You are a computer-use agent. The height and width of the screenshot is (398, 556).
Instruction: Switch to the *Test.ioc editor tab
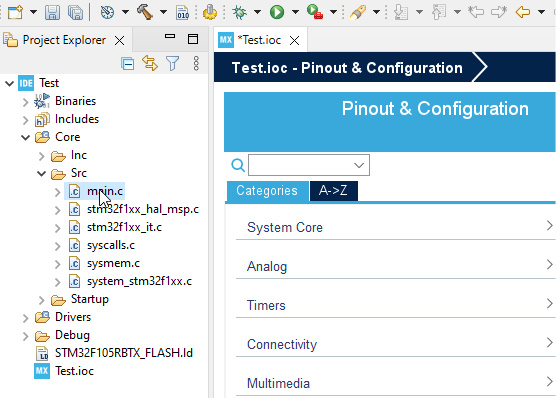(259, 40)
